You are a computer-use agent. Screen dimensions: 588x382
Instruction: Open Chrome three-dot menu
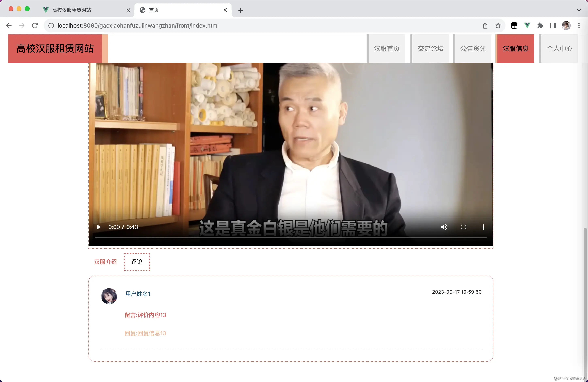(579, 25)
